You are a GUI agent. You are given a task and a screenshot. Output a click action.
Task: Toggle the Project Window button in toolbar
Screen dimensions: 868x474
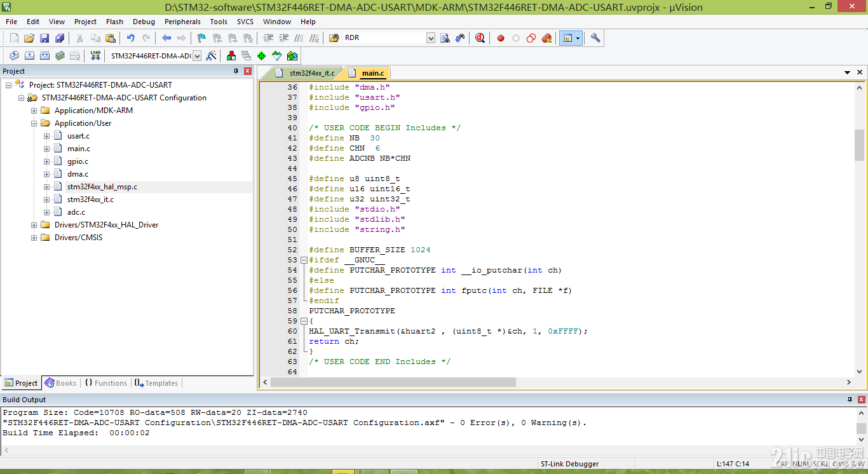567,38
